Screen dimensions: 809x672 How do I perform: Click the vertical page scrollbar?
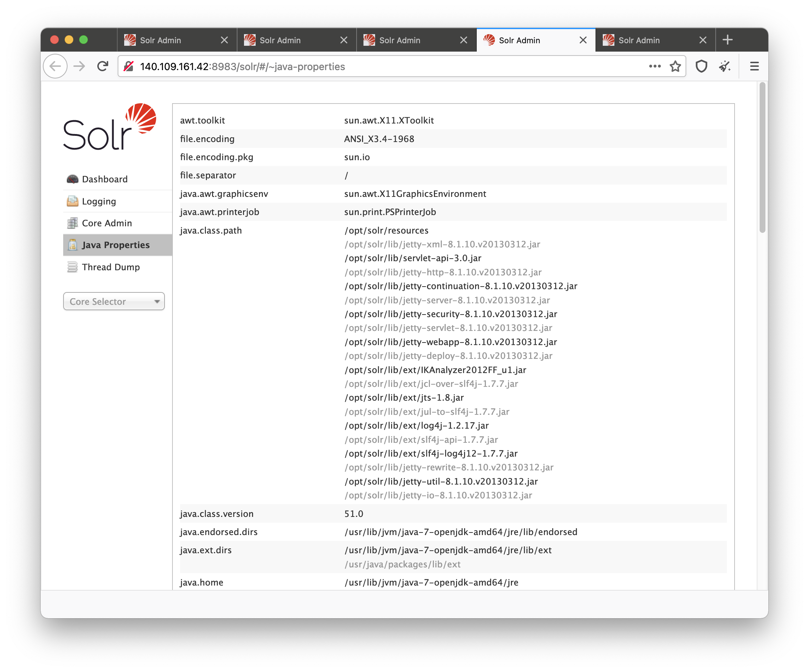tap(762, 158)
